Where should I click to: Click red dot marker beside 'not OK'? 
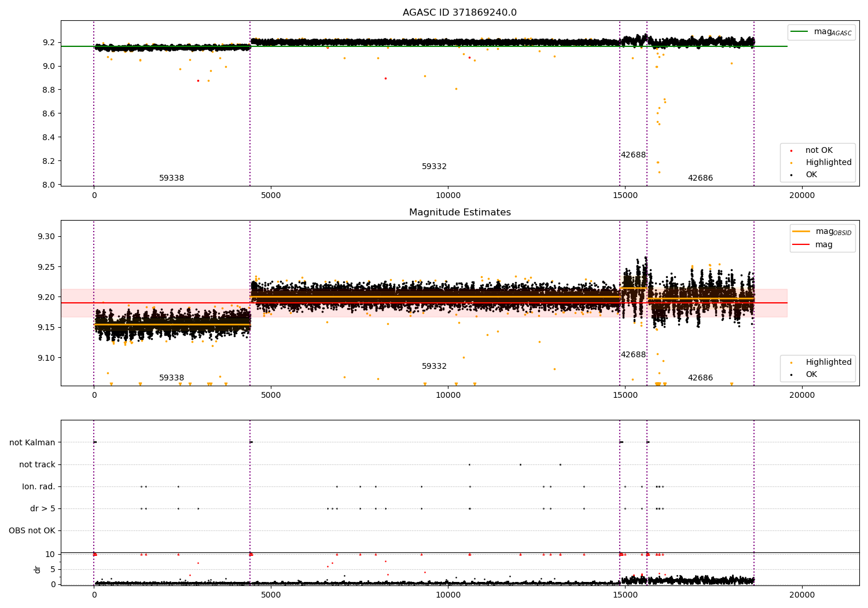(x=791, y=151)
